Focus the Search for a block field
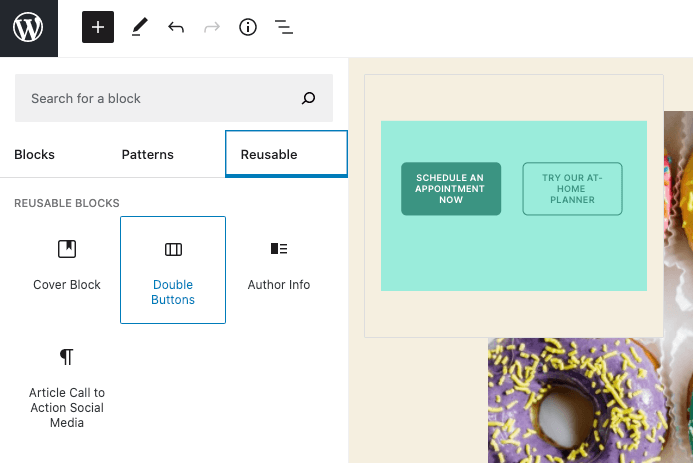Screen dimensions: 693x463 tap(160, 98)
